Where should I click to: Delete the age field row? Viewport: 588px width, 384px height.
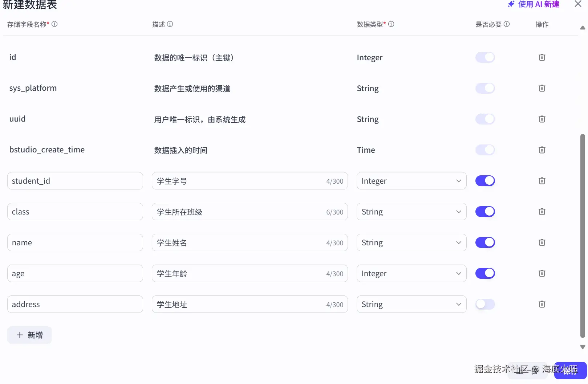(x=542, y=273)
